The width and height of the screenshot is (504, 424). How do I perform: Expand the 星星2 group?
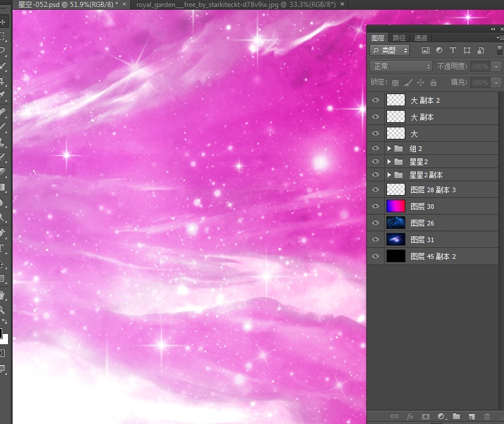pos(389,161)
